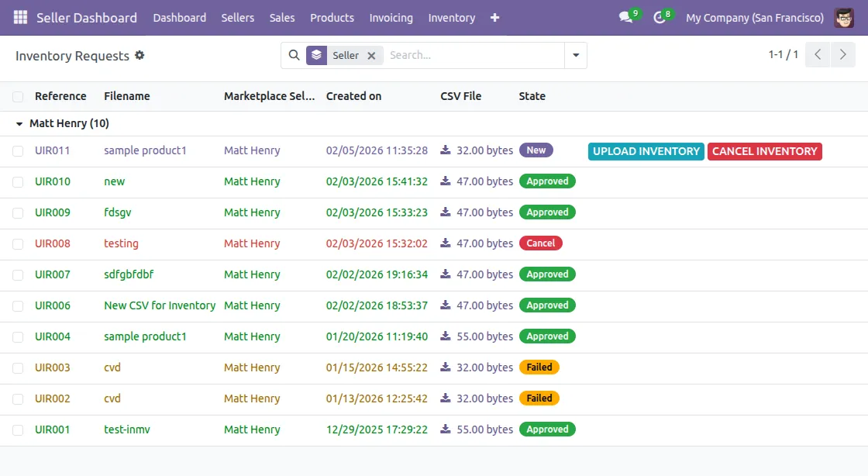868x476 pixels.
Task: Open the Invoicing menu
Action: coord(391,17)
